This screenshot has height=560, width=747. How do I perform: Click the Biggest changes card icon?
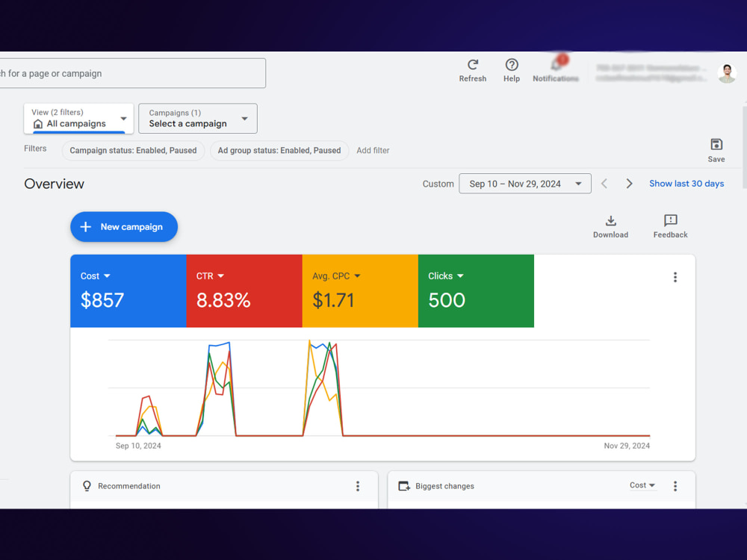click(x=404, y=486)
